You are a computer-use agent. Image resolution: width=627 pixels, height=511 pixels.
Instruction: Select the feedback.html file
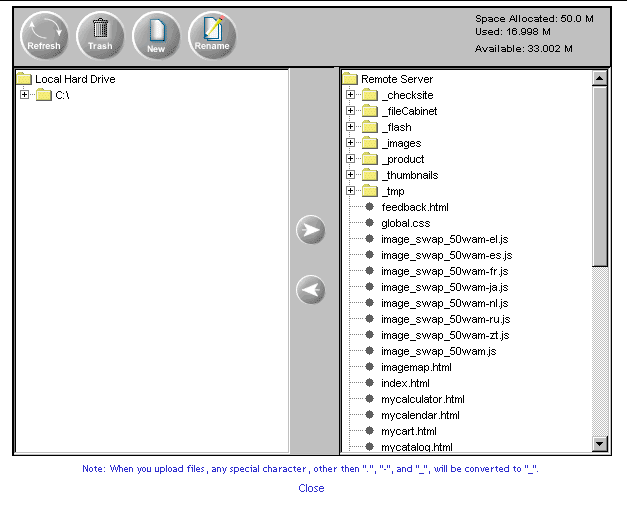(414, 207)
